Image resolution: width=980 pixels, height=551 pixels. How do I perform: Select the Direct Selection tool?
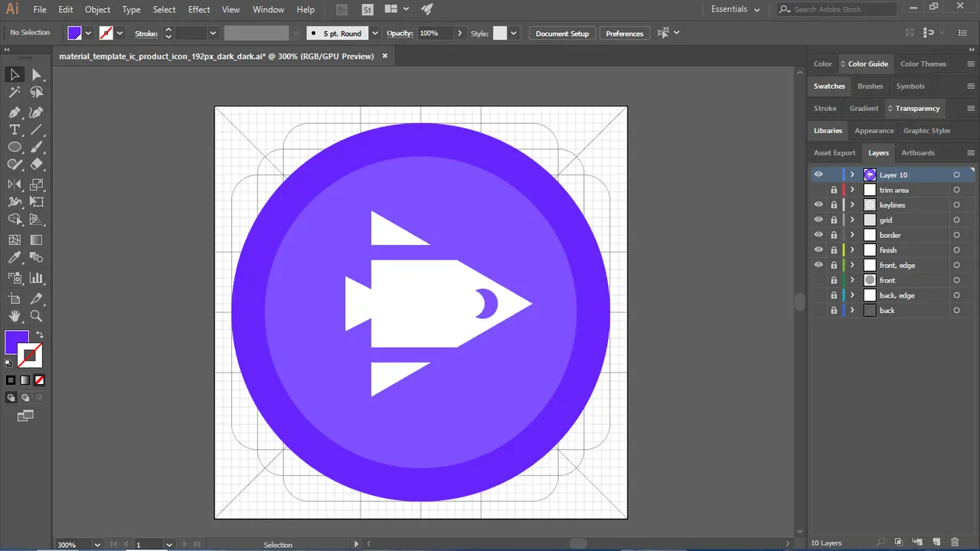click(x=37, y=74)
